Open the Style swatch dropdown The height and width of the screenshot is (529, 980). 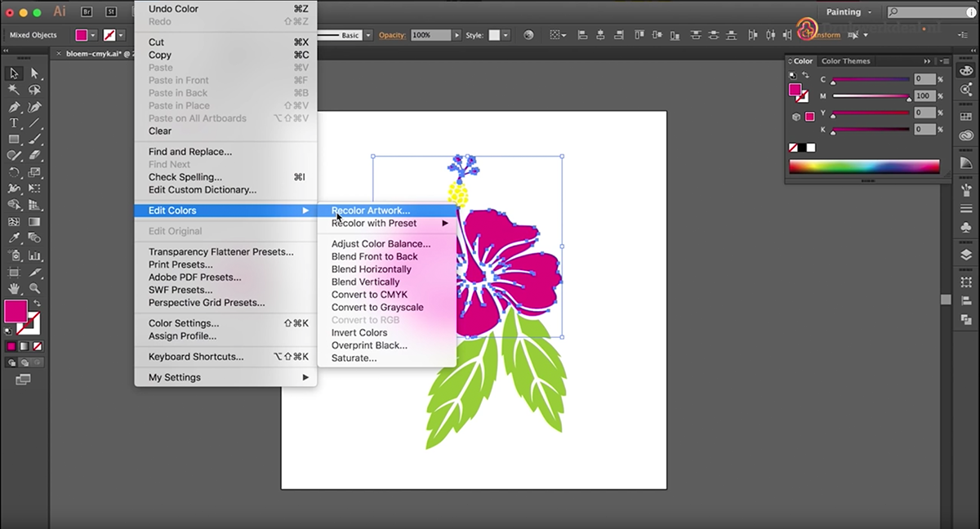(x=506, y=36)
